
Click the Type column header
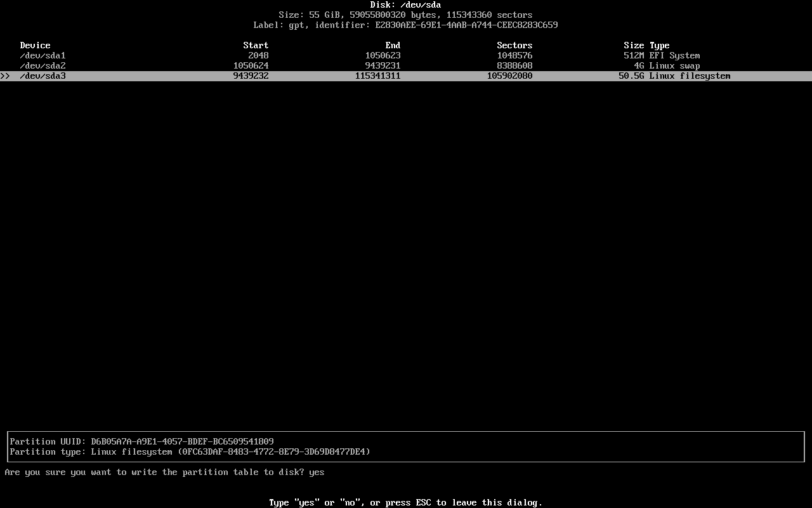[660, 46]
